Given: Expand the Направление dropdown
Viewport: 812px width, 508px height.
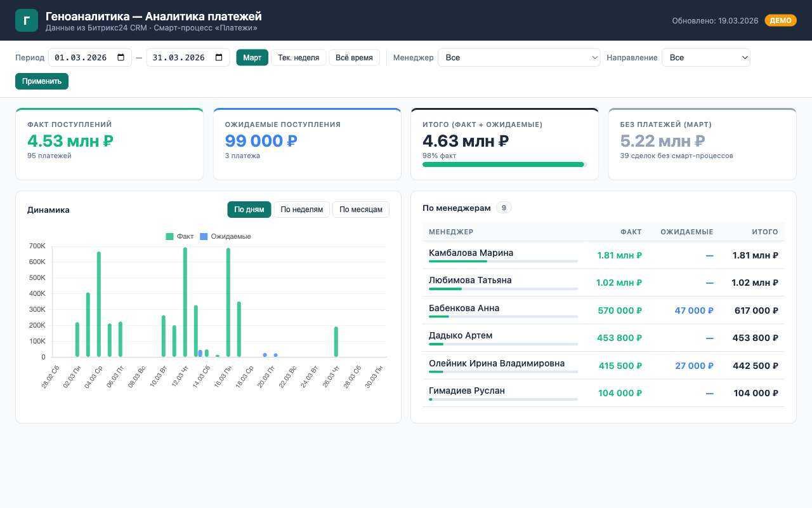Looking at the screenshot, I should [705, 58].
